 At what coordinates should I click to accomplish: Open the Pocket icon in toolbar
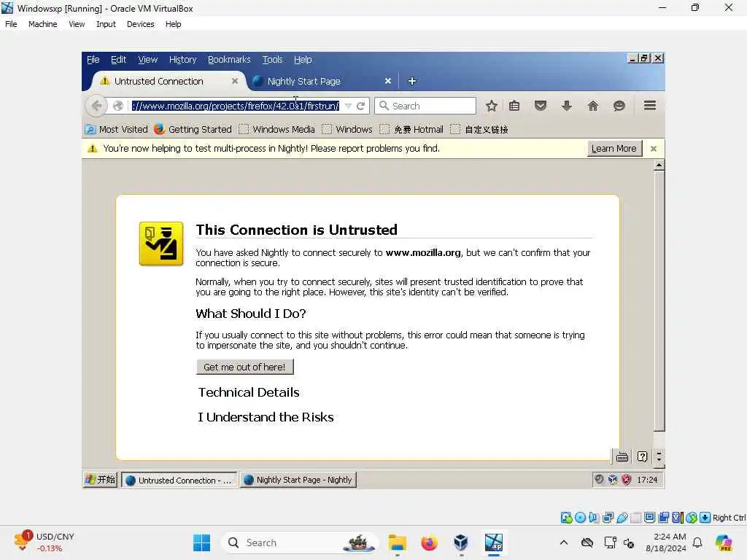pos(541,106)
